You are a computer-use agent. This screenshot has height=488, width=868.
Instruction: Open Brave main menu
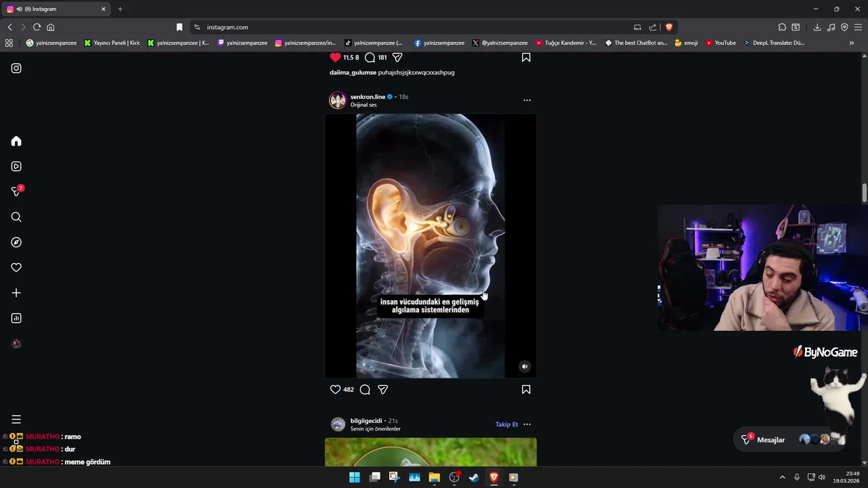tap(858, 27)
